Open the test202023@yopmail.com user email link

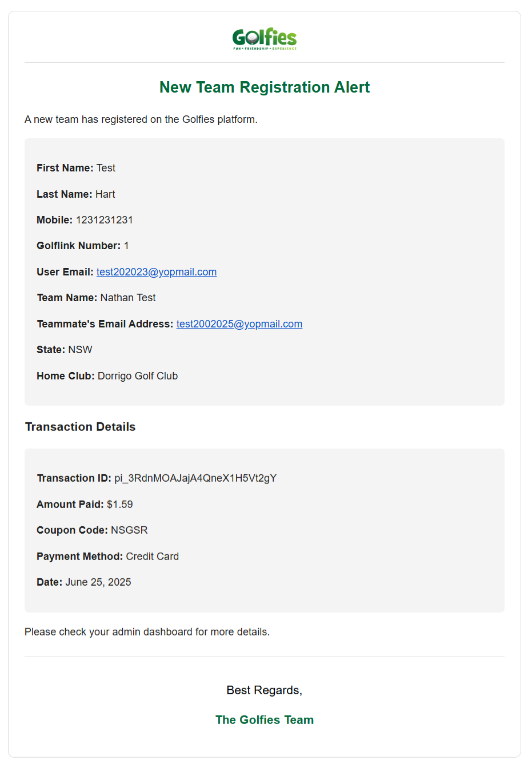point(156,272)
